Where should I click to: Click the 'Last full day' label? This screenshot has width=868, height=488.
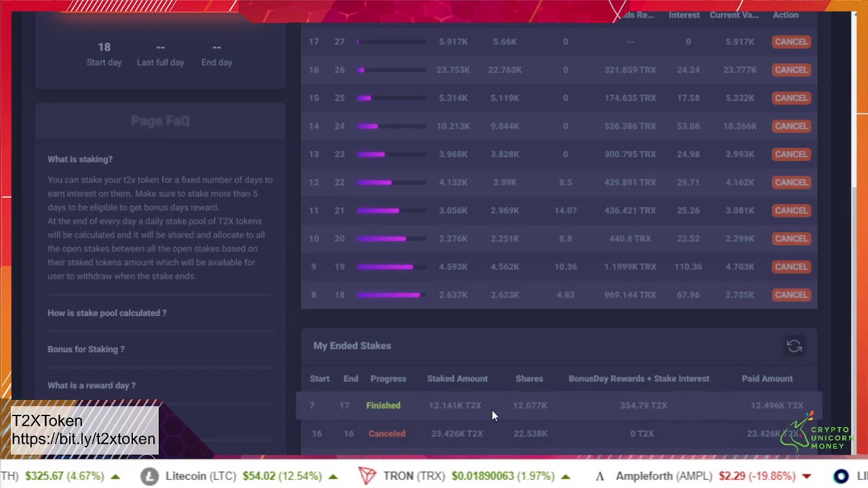tap(160, 62)
